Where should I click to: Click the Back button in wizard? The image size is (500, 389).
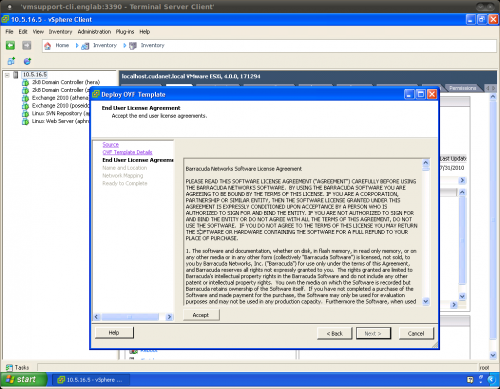coord(334,333)
